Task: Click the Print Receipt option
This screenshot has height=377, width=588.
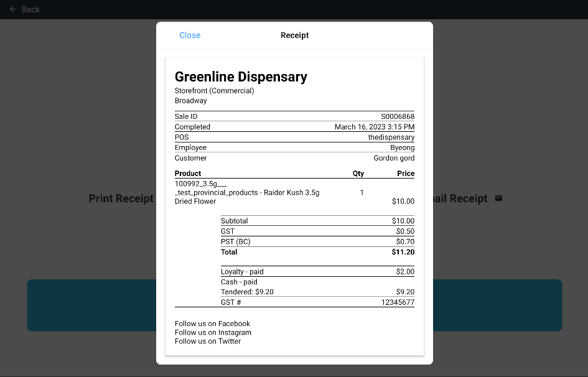Action: pyautogui.click(x=121, y=198)
